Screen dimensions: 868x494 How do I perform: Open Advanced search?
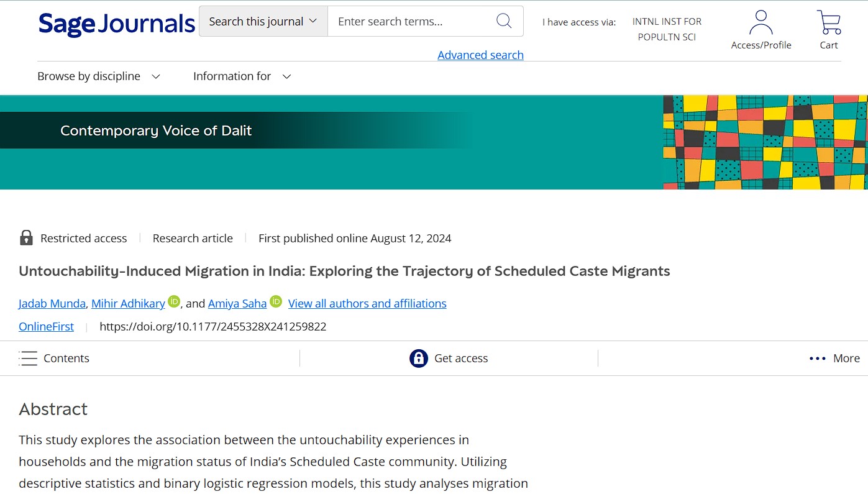[x=480, y=55]
